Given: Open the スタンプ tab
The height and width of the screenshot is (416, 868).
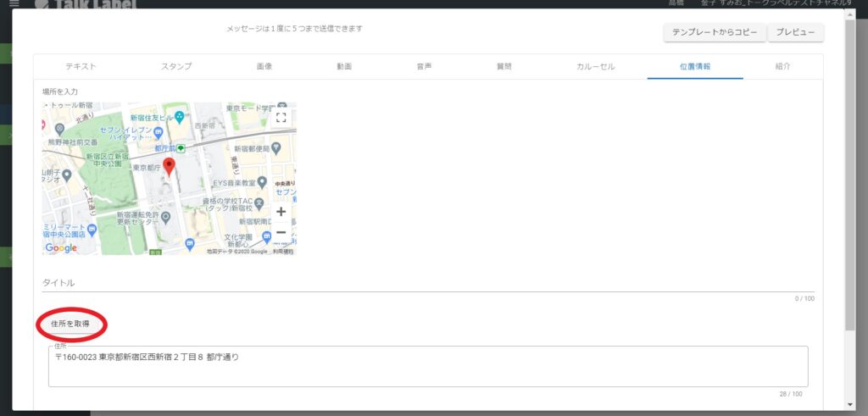Looking at the screenshot, I should [x=176, y=66].
